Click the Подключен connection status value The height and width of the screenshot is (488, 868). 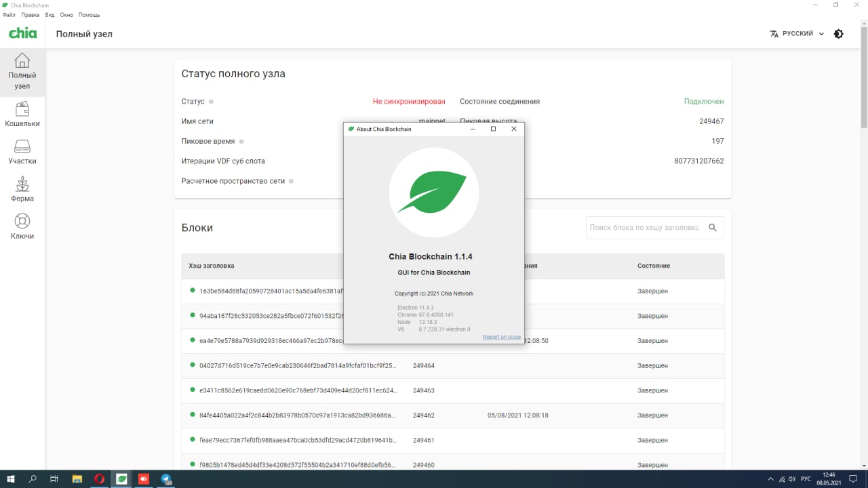(x=704, y=102)
